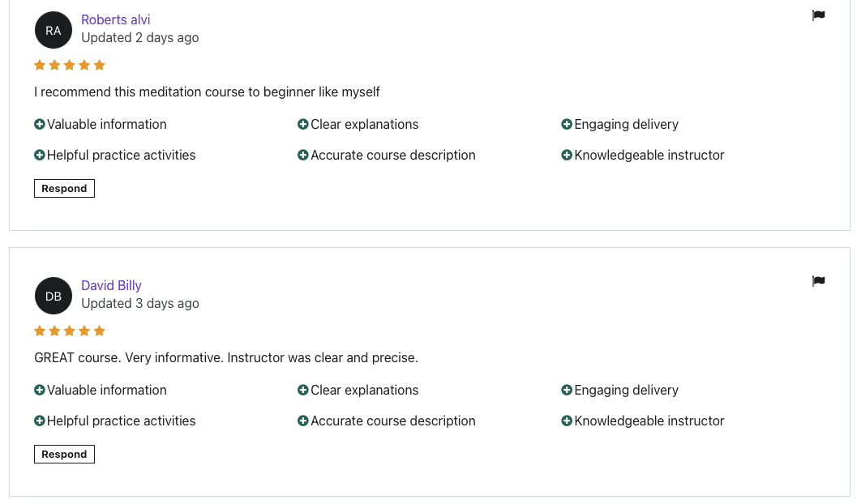Click Engaging delivery tag in David's review
This screenshot has width=861, height=504.
626,391
